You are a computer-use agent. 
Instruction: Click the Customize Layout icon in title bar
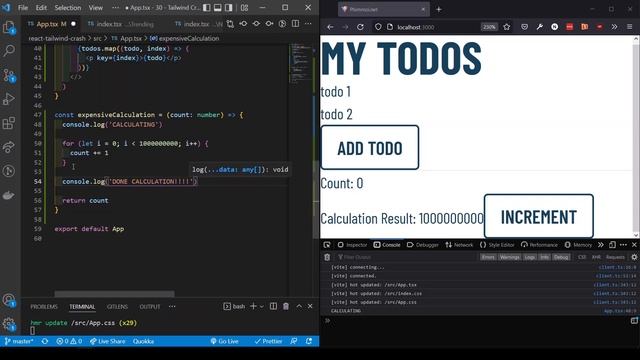point(244,7)
